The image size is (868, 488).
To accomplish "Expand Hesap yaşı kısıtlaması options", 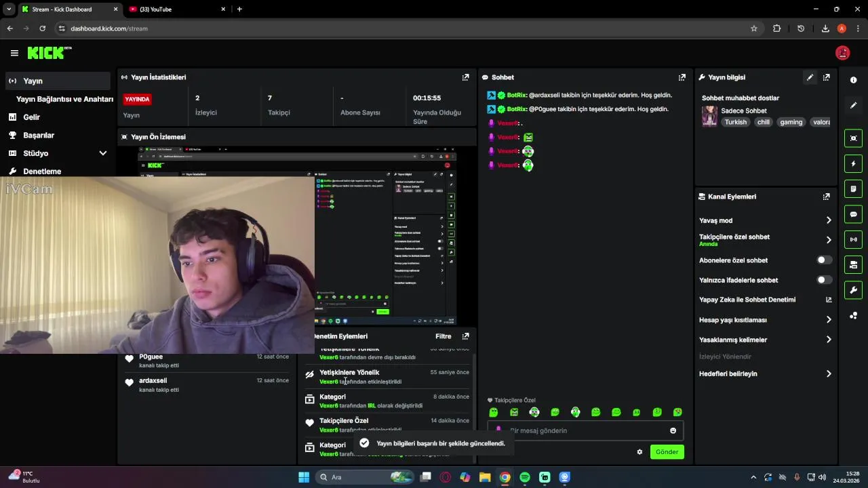I will 829,320.
